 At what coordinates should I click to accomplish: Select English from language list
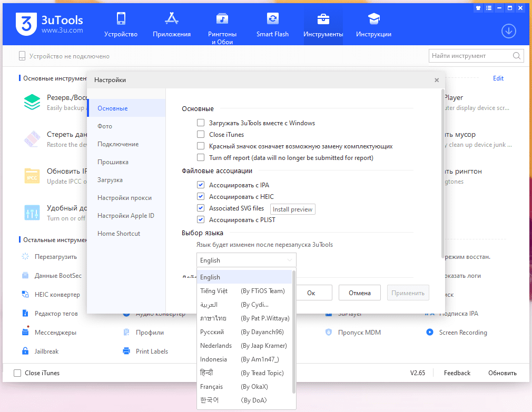pos(244,277)
